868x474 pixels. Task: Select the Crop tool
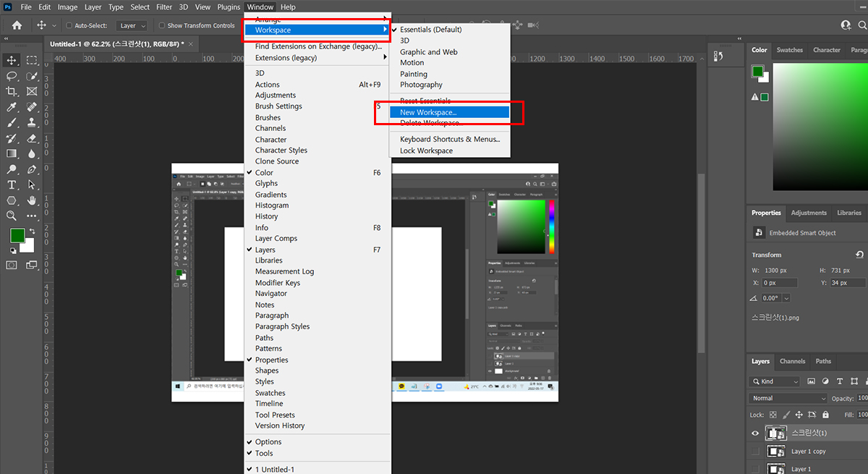pos(12,91)
